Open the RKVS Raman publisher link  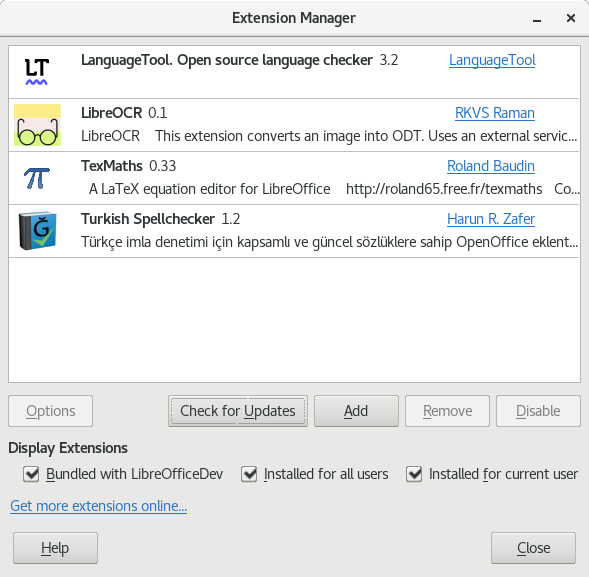495,113
